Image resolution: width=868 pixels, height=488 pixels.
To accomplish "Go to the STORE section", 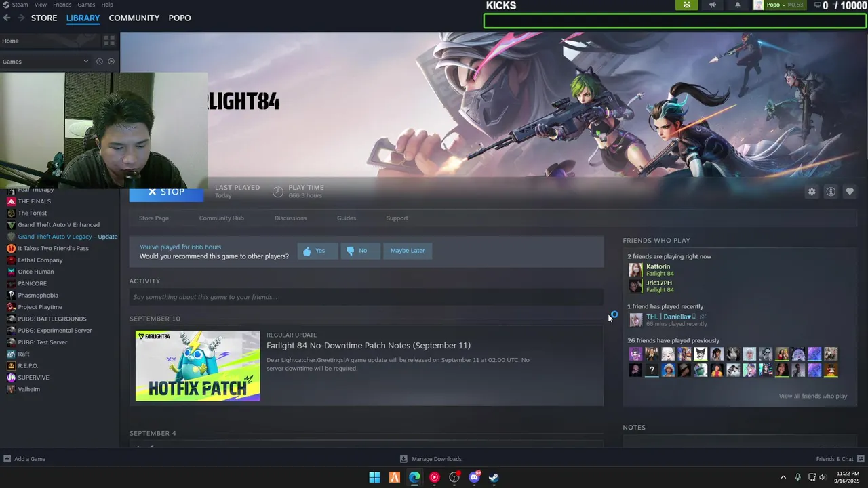I will [x=44, y=18].
